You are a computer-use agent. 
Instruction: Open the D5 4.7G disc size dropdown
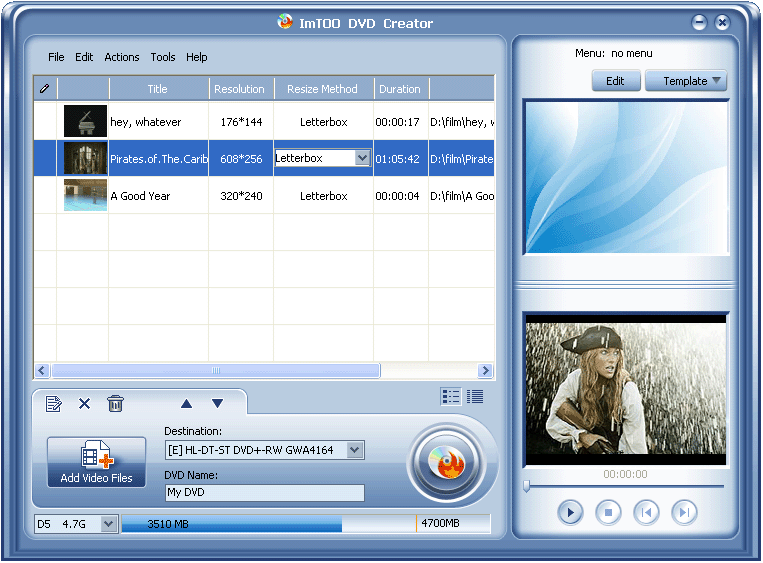click(x=109, y=524)
